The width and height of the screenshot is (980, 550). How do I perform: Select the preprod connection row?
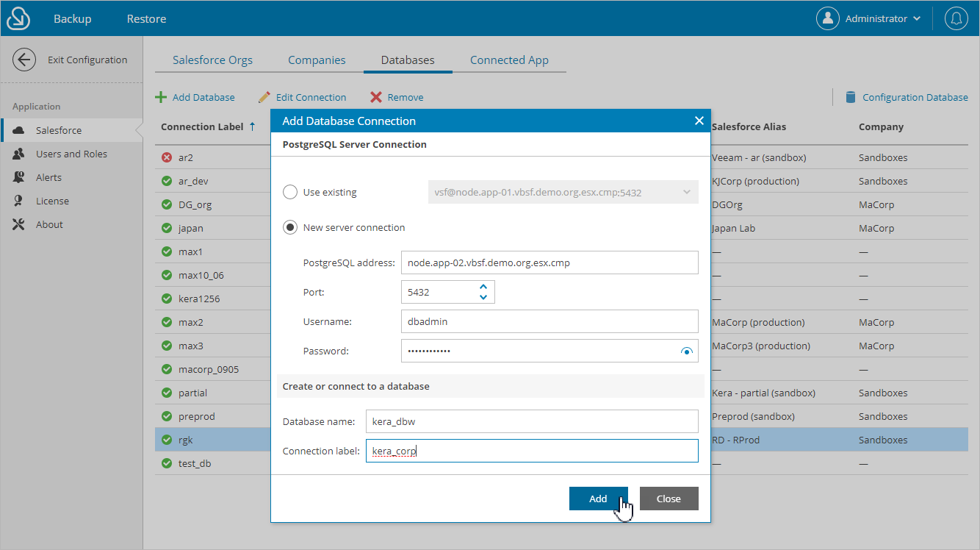pyautogui.click(x=213, y=416)
